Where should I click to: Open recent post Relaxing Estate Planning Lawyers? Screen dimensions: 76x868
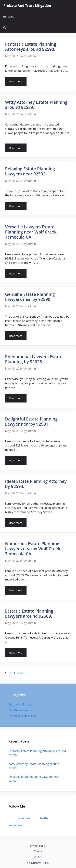point(34,778)
